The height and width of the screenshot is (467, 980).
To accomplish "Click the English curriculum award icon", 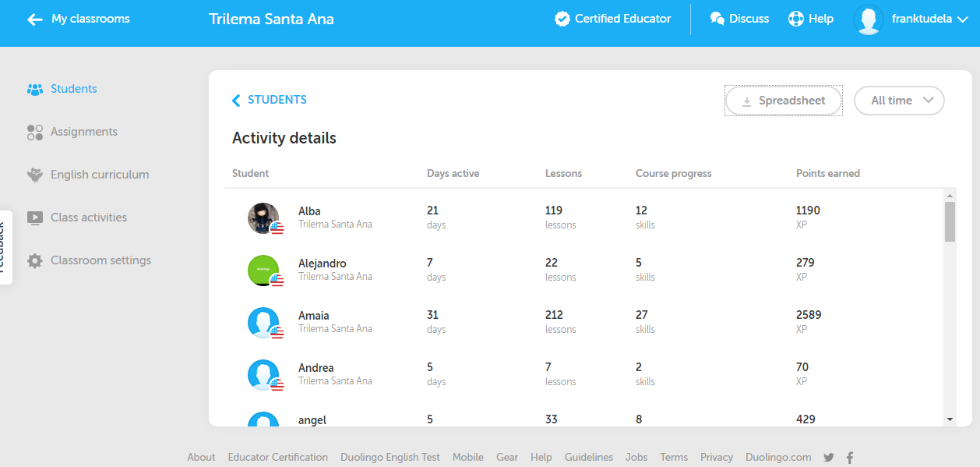I will pyautogui.click(x=35, y=174).
